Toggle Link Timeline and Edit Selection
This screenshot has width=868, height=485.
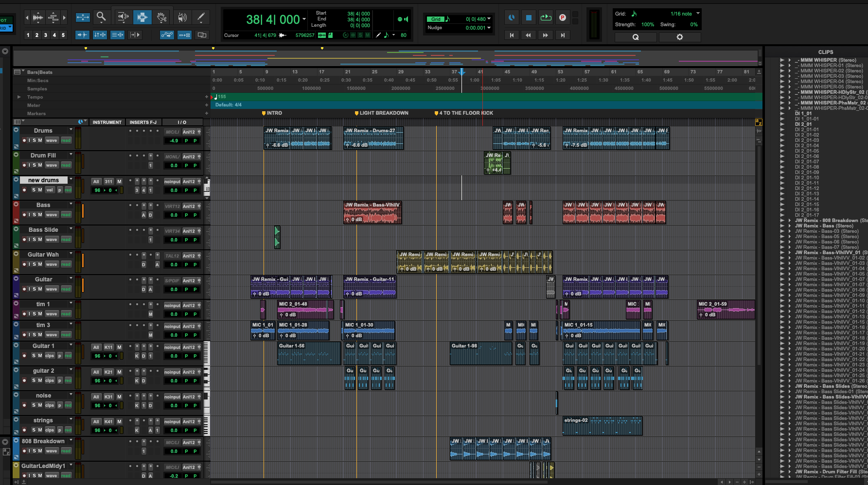tap(100, 35)
